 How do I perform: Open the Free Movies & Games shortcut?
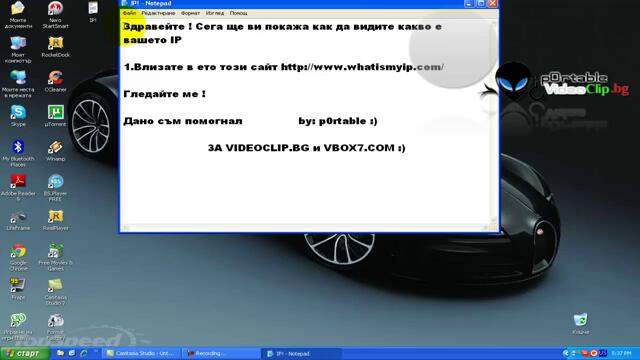tap(56, 257)
